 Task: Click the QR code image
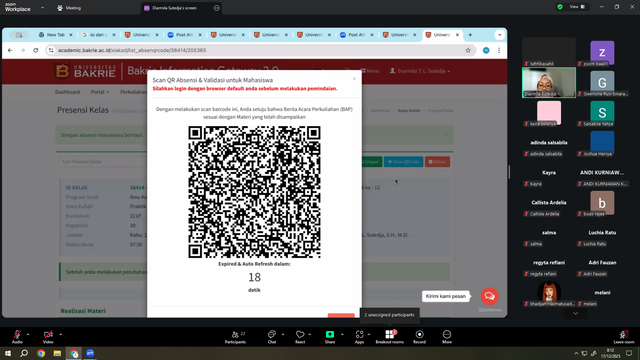254,192
